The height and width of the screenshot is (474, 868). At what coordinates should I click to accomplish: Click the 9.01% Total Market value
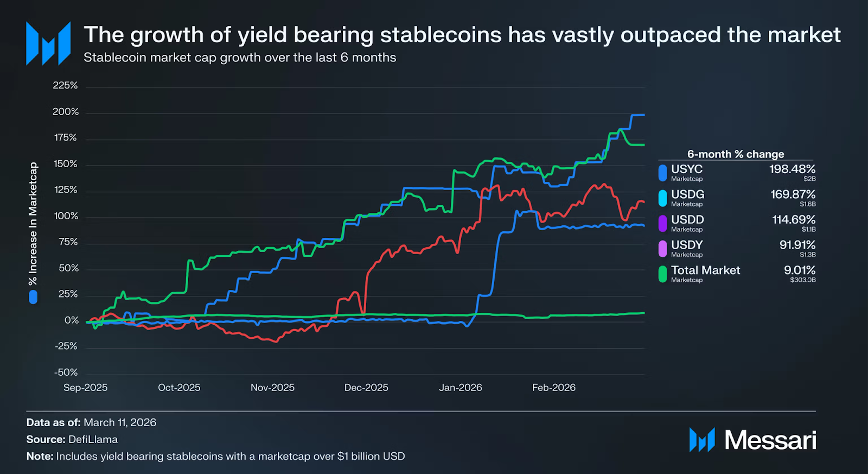pos(799,270)
